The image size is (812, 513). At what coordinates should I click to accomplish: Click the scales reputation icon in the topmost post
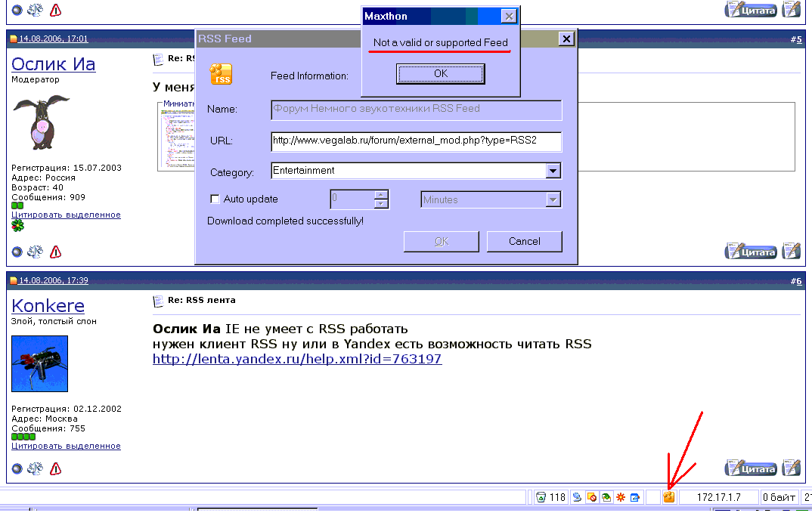tap(36, 10)
